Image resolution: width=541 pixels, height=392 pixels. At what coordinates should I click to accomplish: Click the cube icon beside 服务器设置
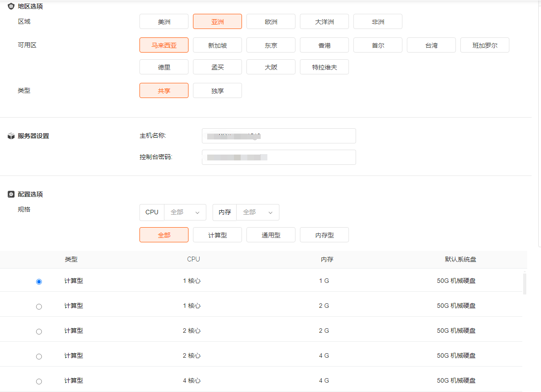(11, 136)
